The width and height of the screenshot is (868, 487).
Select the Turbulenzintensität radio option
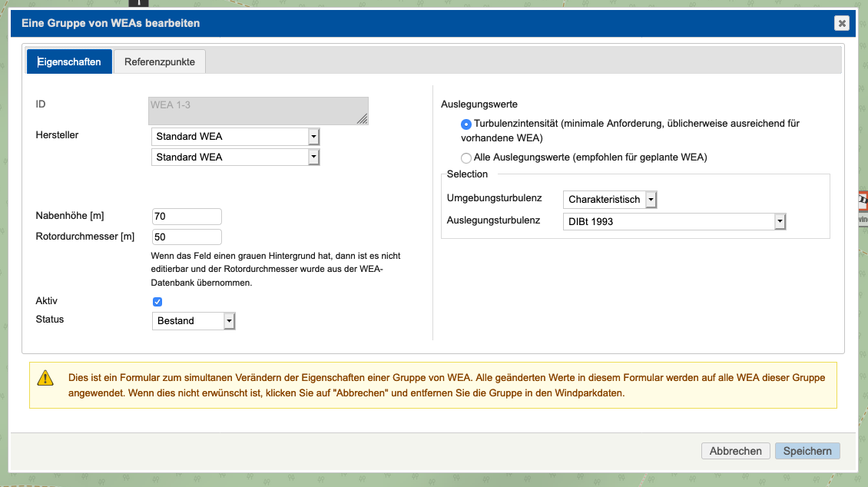[x=466, y=124]
